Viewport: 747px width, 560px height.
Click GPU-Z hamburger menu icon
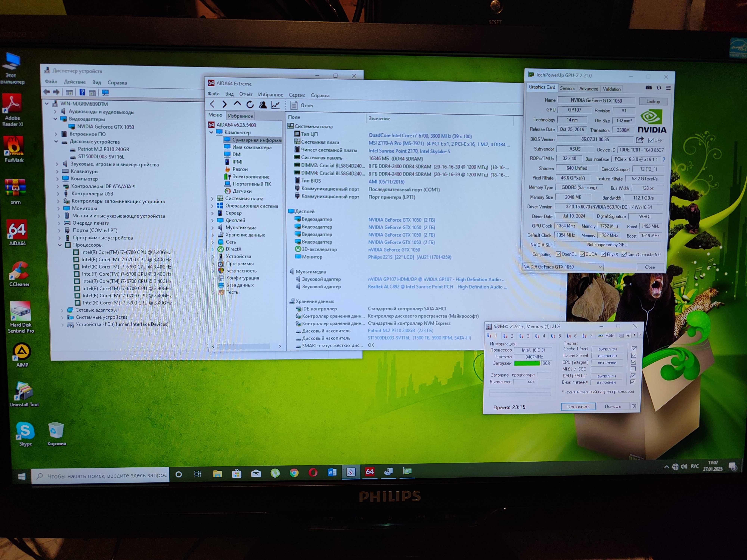668,88
